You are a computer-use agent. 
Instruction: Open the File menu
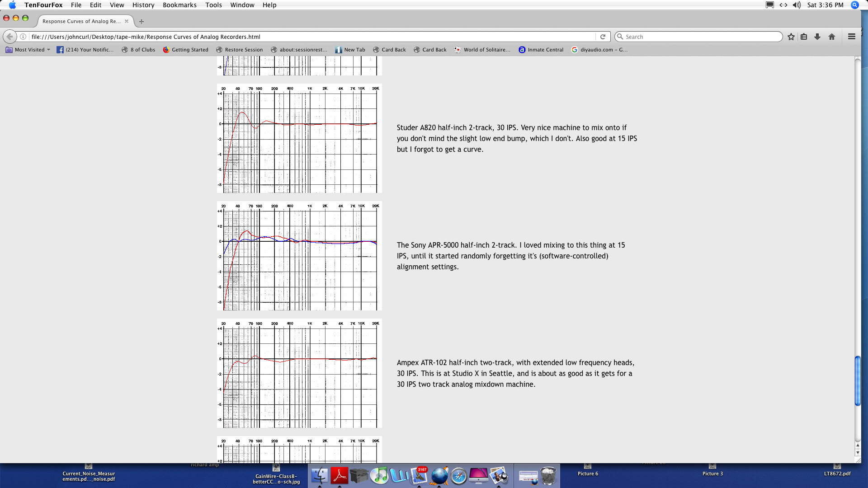76,5
